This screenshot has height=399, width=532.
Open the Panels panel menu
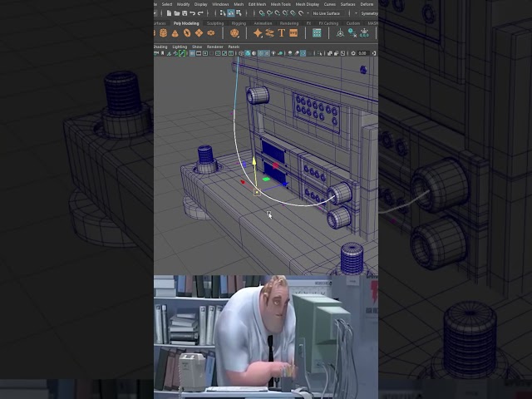click(x=234, y=47)
